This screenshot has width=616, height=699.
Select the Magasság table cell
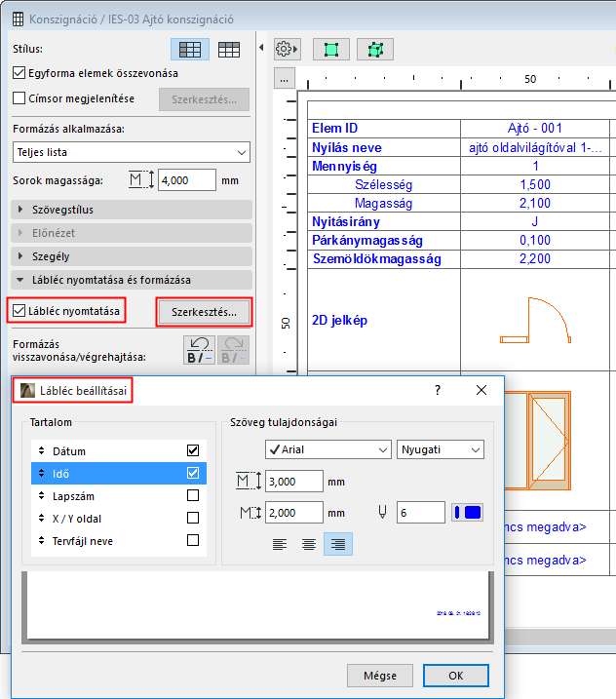pyautogui.click(x=384, y=203)
